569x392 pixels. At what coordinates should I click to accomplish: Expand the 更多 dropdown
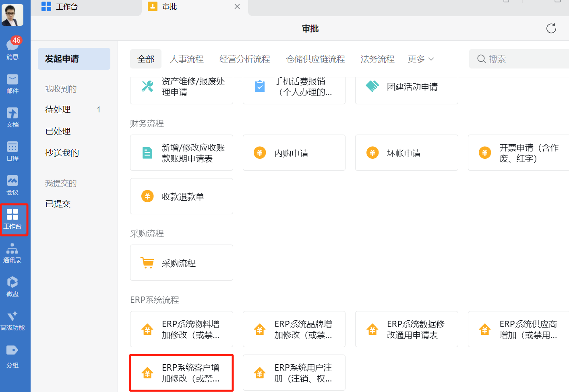point(421,59)
